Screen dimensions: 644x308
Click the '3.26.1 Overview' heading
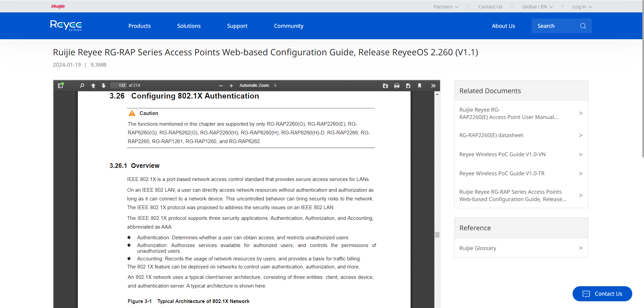[135, 166]
